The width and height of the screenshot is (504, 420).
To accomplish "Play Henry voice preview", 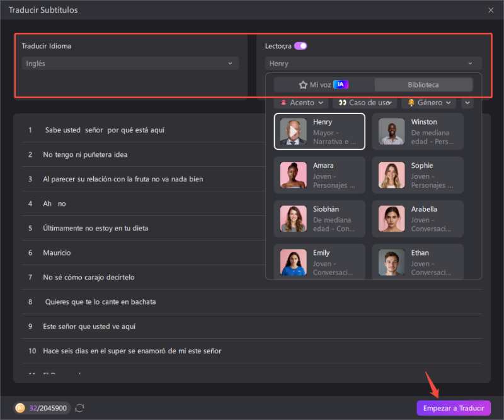I will (x=294, y=132).
